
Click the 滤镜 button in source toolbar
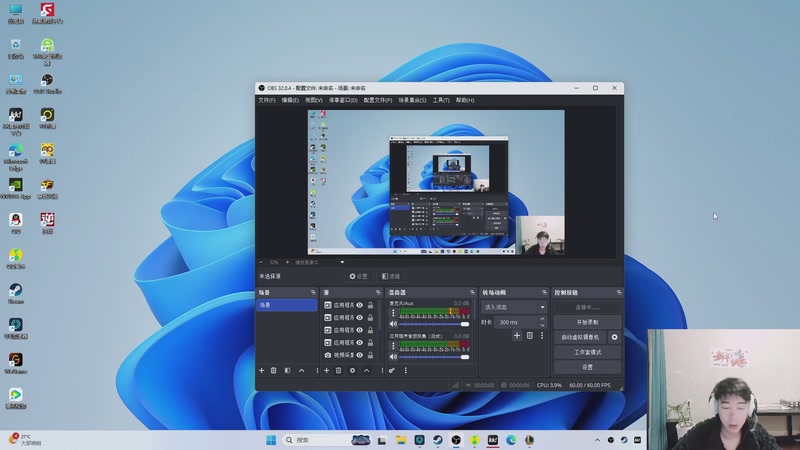click(391, 276)
